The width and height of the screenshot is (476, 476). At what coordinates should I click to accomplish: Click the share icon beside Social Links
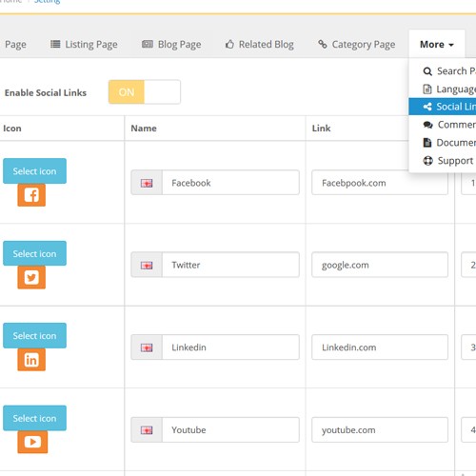(427, 107)
